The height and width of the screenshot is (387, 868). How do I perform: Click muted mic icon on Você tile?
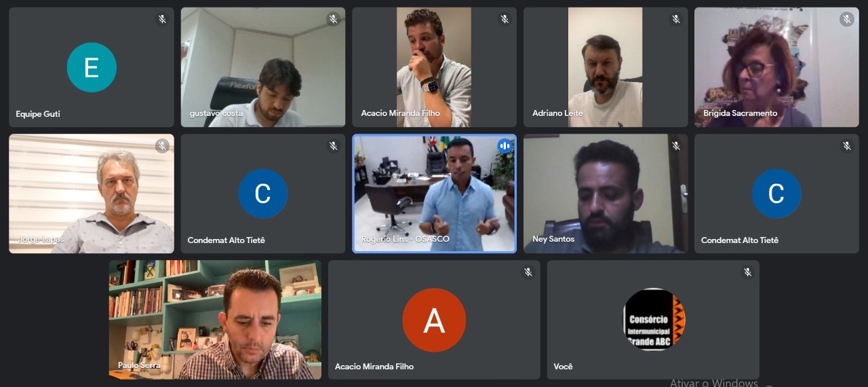click(747, 272)
